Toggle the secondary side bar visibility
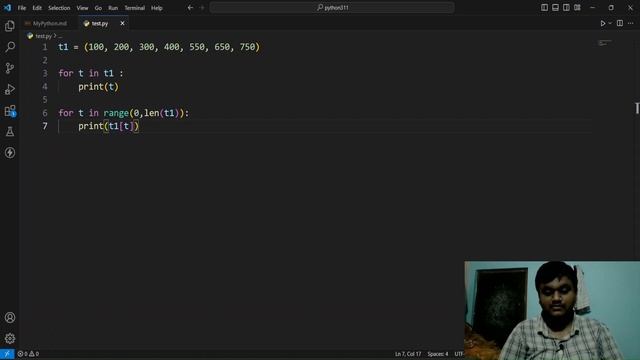Viewport: 640px width, 360px height. [x=566, y=7]
